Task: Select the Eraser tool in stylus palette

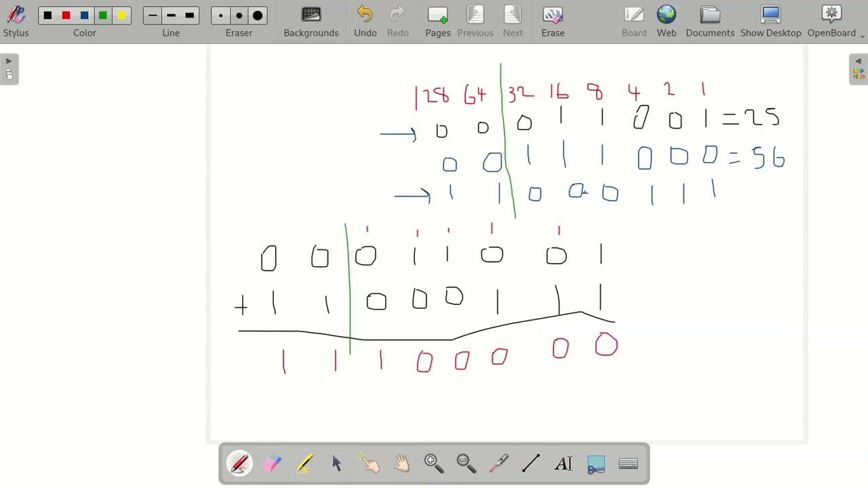Action: tap(272, 464)
